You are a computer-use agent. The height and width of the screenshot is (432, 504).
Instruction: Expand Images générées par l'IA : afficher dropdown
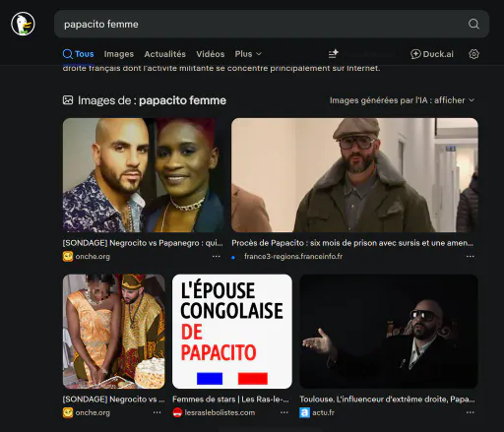click(x=402, y=100)
